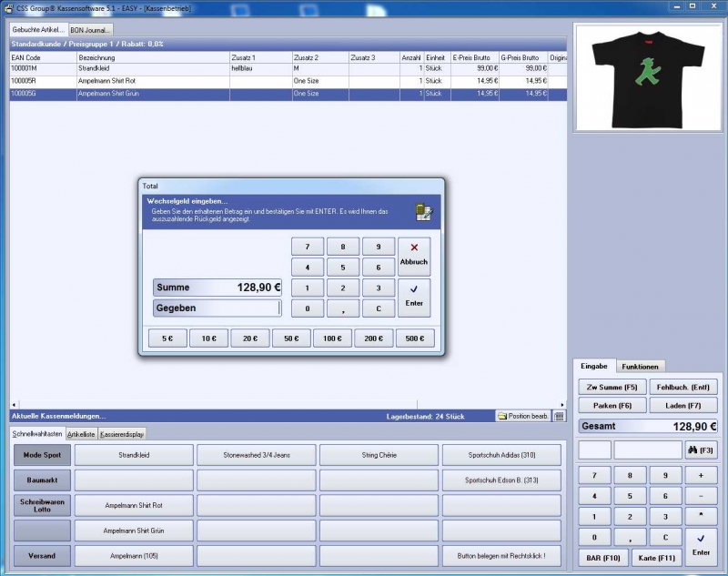
Task: Click the small quantity field above keypad
Action: click(x=595, y=450)
